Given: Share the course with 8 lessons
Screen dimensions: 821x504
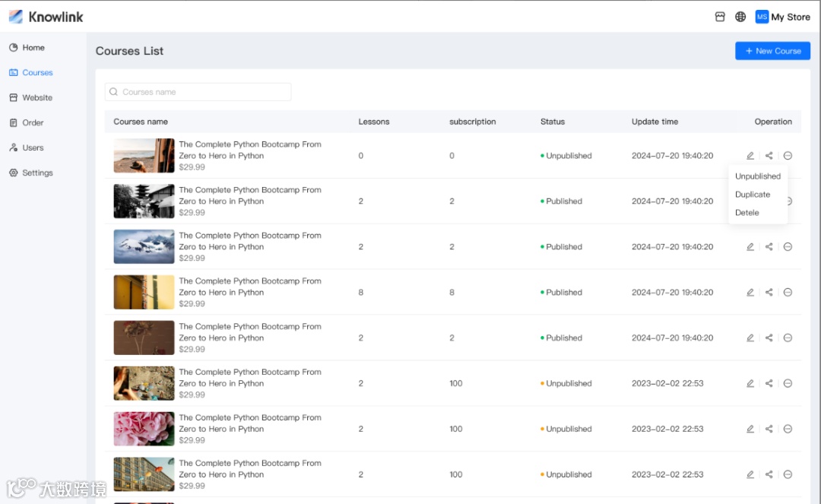Looking at the screenshot, I should click(769, 293).
